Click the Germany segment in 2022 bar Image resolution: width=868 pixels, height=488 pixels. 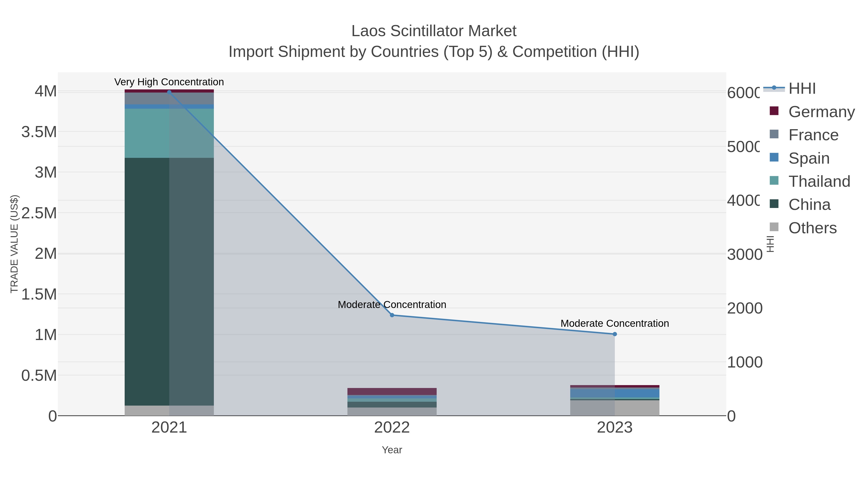(x=392, y=391)
